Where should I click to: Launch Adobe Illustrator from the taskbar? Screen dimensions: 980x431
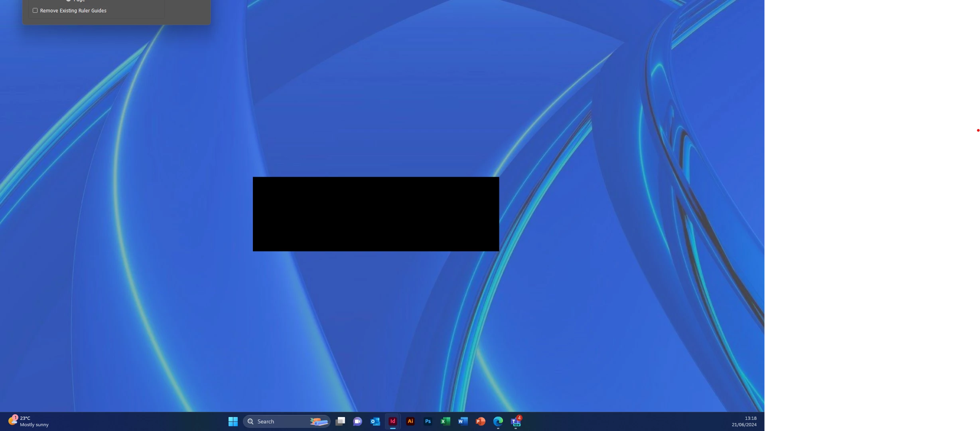point(410,421)
